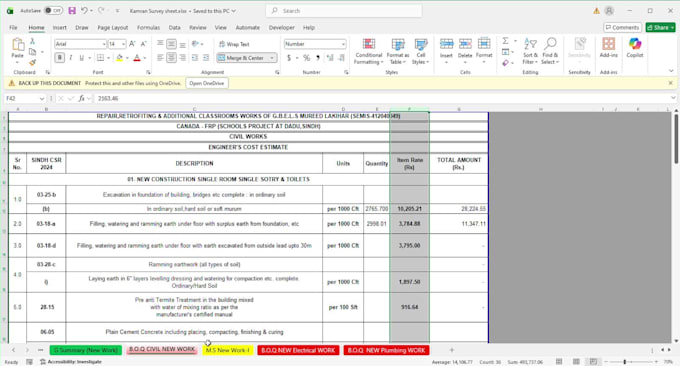
Task: Open Copilot from the ribbon
Action: click(635, 48)
